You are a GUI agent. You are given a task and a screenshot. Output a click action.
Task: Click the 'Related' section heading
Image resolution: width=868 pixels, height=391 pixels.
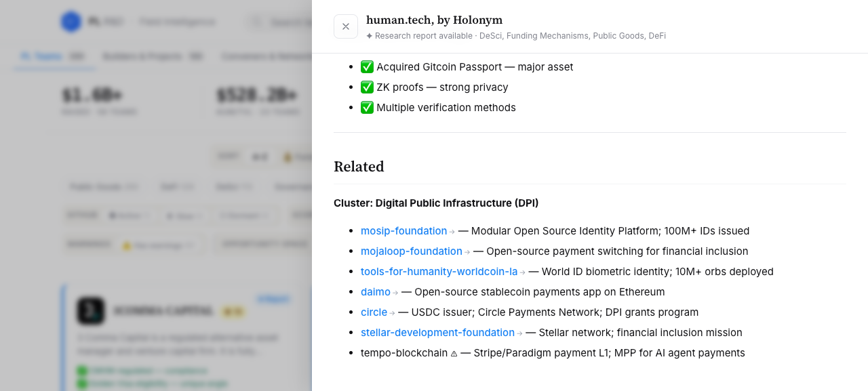[359, 167]
